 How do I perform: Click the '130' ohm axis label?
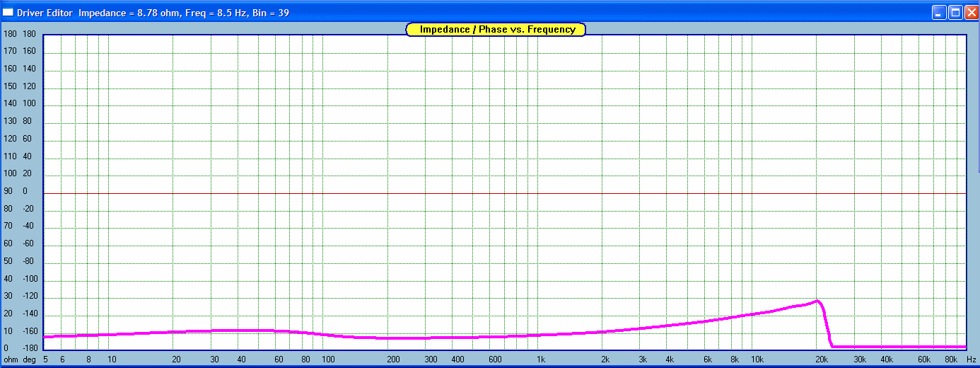coord(10,121)
